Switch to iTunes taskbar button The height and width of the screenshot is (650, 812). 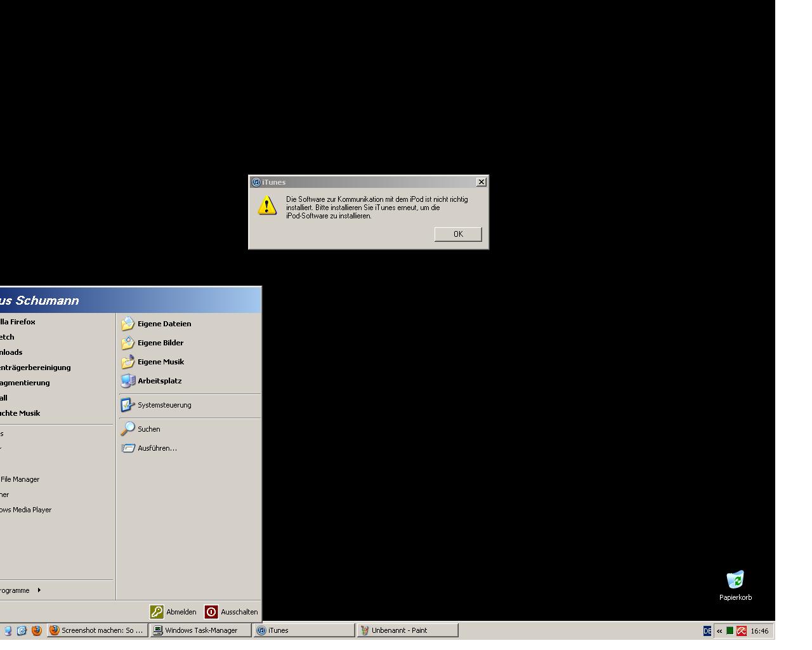point(304,630)
